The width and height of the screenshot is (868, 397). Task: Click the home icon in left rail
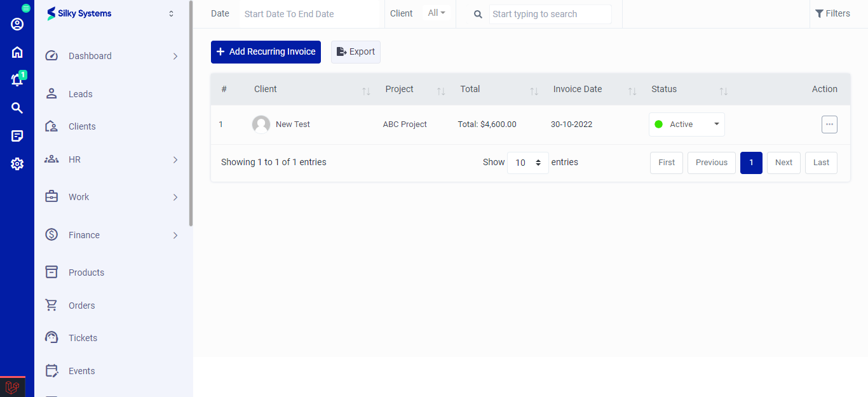pos(17,52)
